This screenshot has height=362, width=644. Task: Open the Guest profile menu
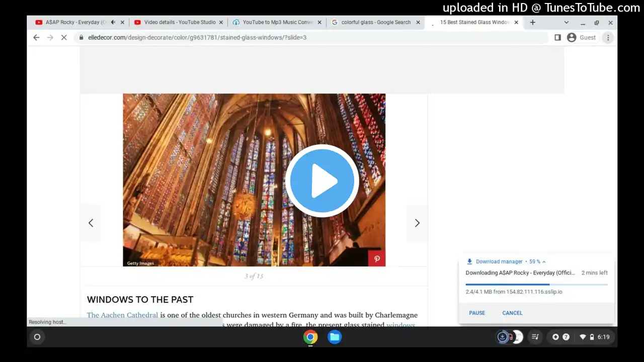581,37
